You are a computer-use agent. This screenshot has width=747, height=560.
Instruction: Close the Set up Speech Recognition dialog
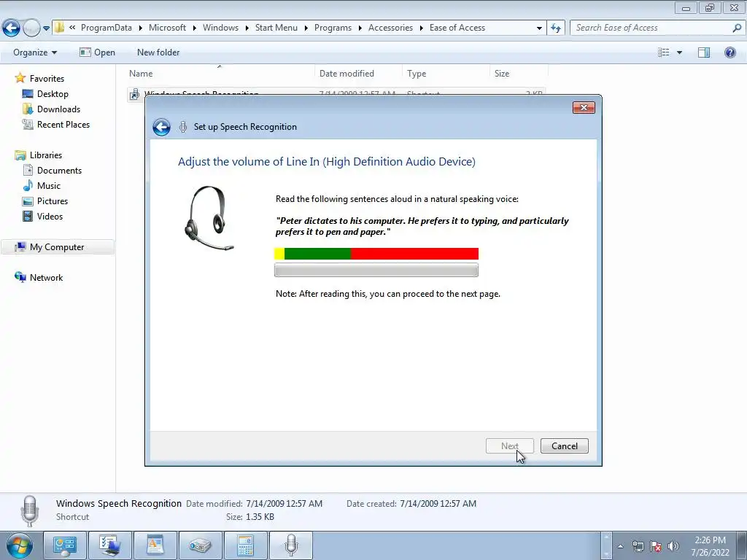[584, 108]
